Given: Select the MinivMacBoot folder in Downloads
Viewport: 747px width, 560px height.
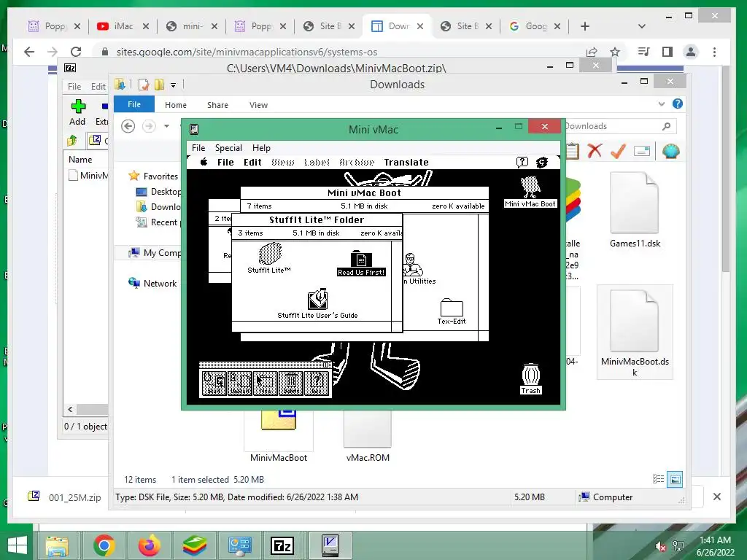Looking at the screenshot, I should point(279,436).
